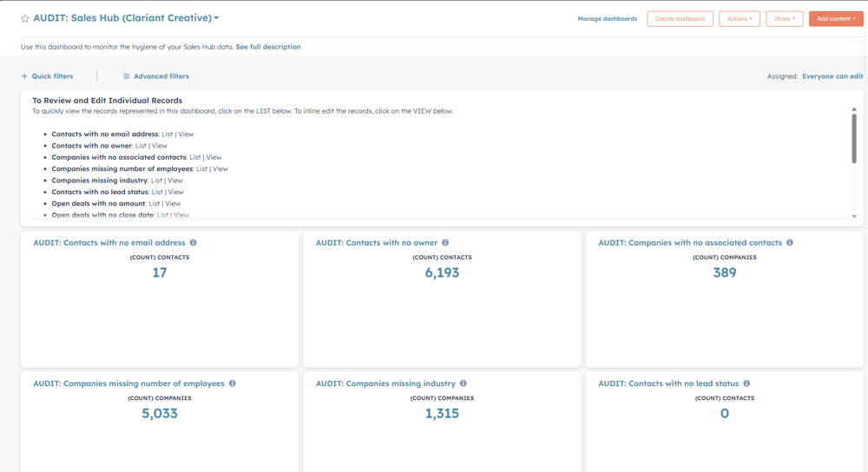This screenshot has height=472, width=868.
Task: Open the Manage dashboards link
Action: pyautogui.click(x=607, y=18)
